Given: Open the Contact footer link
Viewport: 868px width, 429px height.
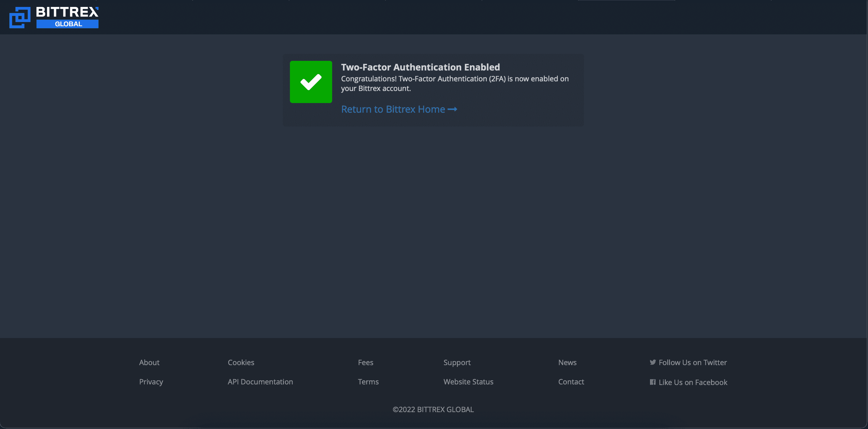Looking at the screenshot, I should [x=571, y=382].
